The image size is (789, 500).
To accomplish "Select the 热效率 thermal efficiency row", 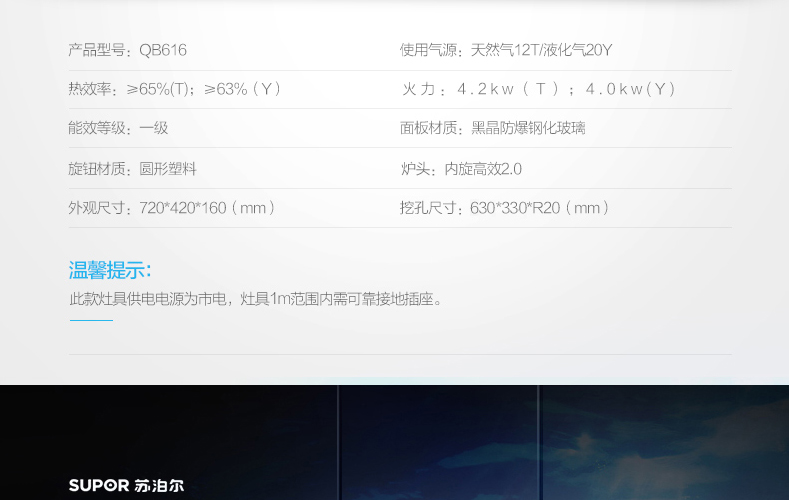I will click(x=175, y=89).
